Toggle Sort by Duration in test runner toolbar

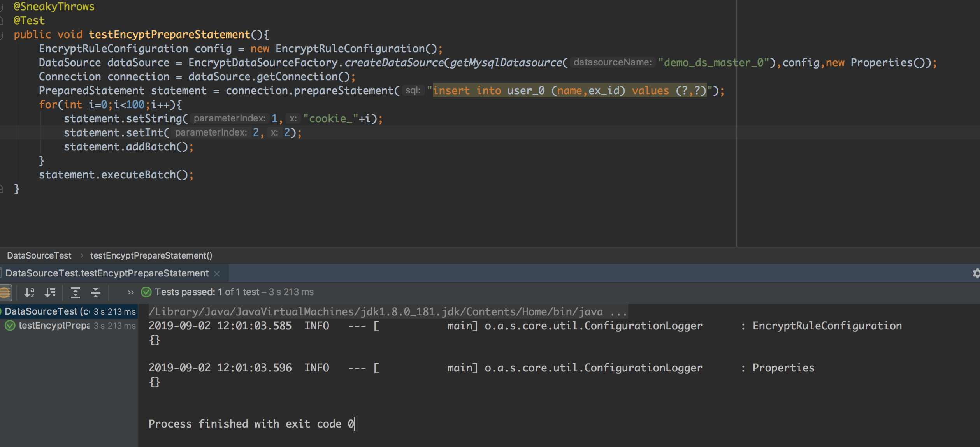tap(51, 292)
